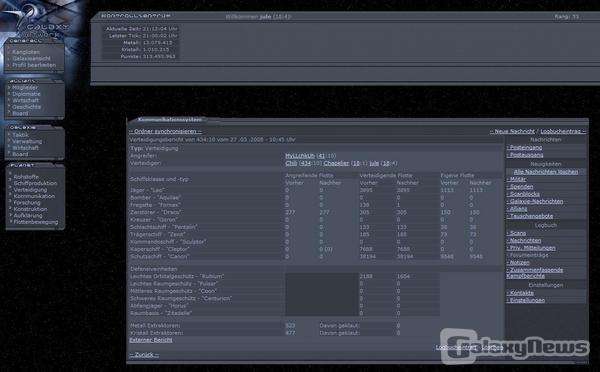Open Priv. Mitteilungen under Logbuch
The image size is (600, 372).
click(531, 248)
